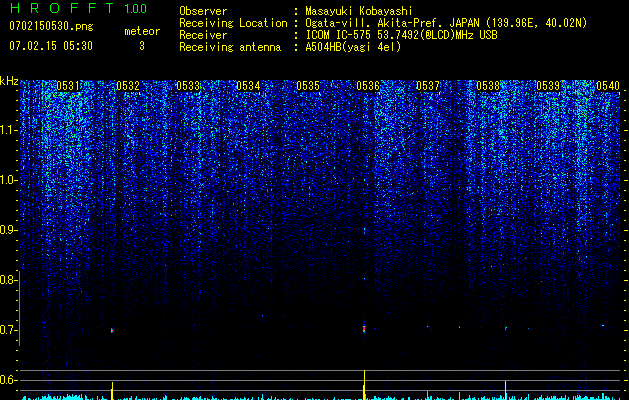
Task: Click the 0532 time marker
Action: click(x=128, y=86)
